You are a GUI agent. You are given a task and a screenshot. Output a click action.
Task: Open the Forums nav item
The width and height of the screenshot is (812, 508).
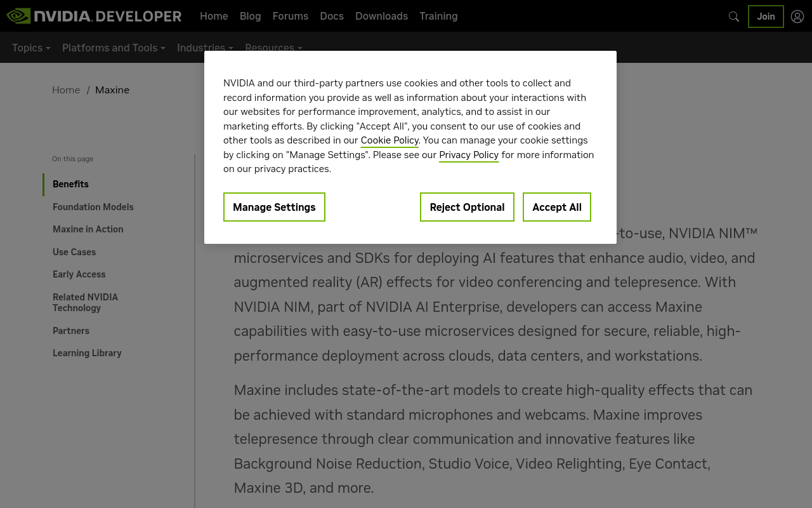click(x=291, y=16)
